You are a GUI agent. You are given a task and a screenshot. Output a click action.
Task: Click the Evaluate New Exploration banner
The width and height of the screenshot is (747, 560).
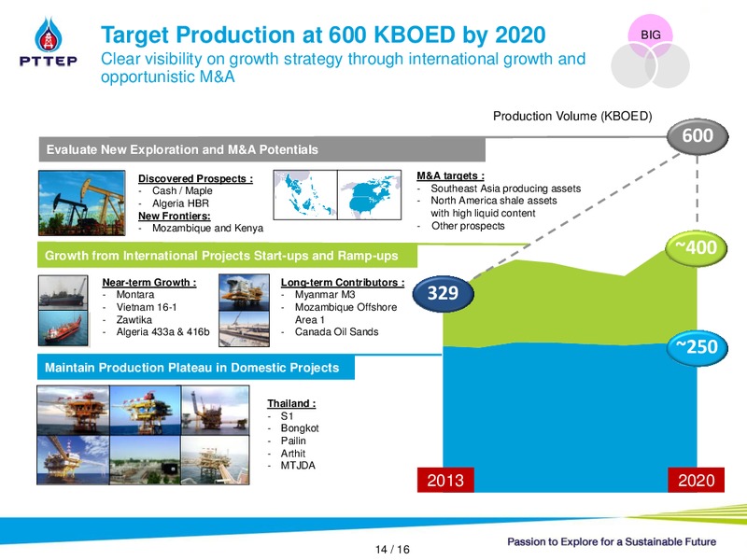pos(262,149)
